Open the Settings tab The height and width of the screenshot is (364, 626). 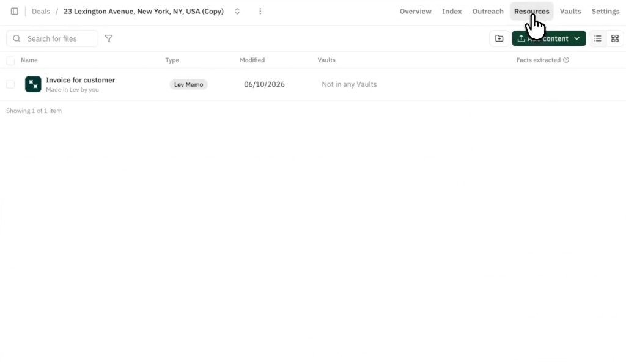[x=605, y=11]
